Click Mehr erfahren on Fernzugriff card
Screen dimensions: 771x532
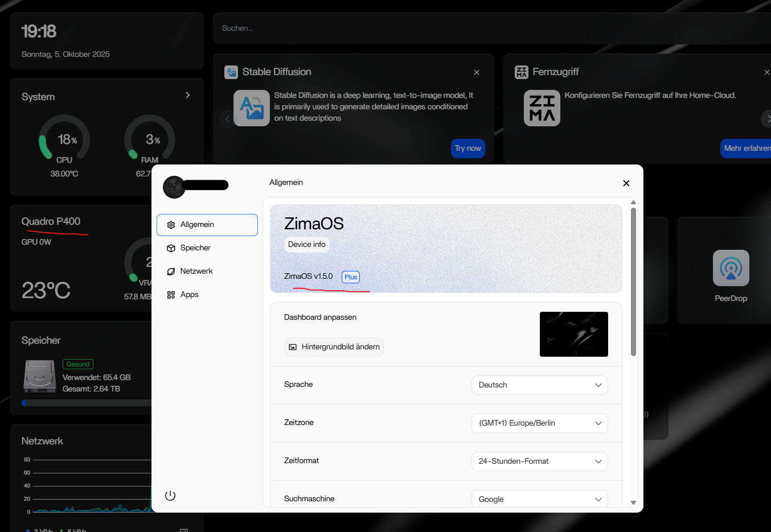pyautogui.click(x=746, y=149)
